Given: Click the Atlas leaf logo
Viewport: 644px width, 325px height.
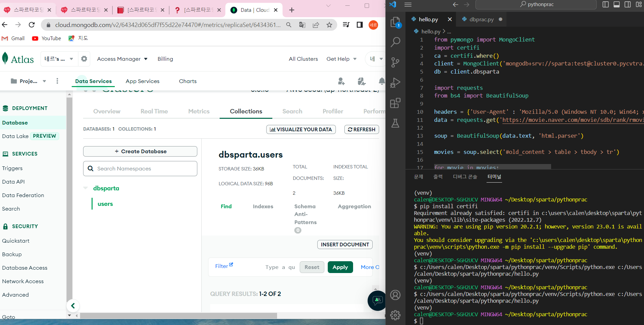Looking at the screenshot, I should 5,58.
